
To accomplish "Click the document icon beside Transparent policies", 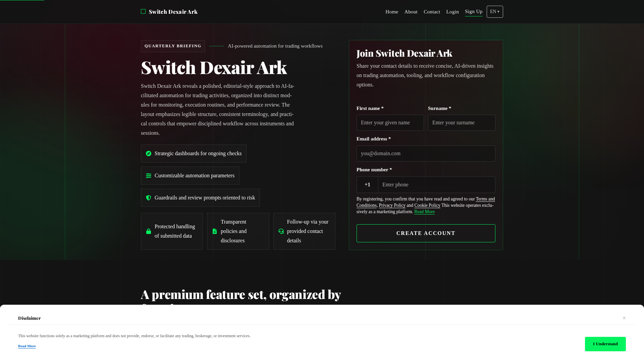I will point(215,231).
